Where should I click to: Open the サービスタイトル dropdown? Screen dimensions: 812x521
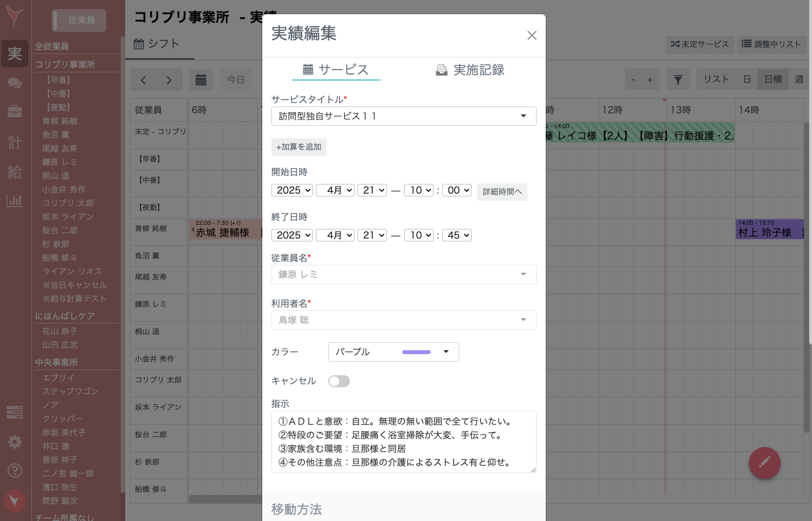tap(404, 116)
